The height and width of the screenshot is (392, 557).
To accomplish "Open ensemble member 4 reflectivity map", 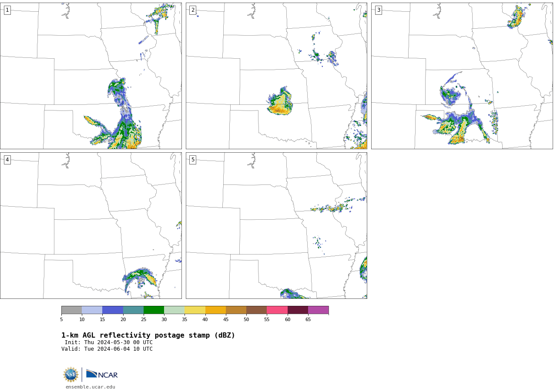I will click(91, 225).
